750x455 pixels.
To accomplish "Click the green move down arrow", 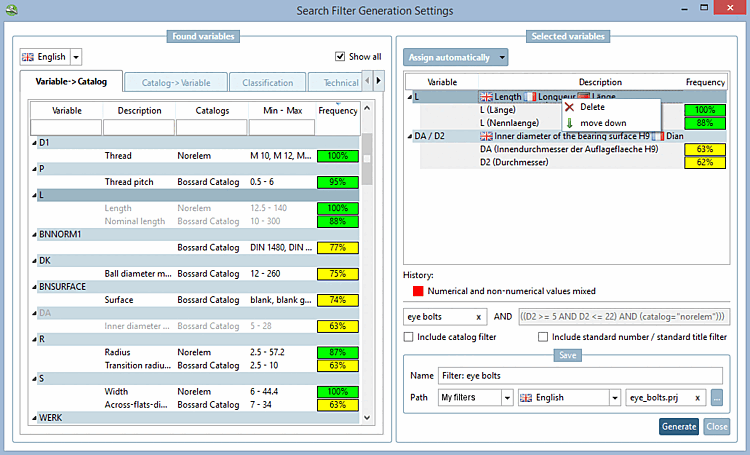I will click(x=569, y=122).
